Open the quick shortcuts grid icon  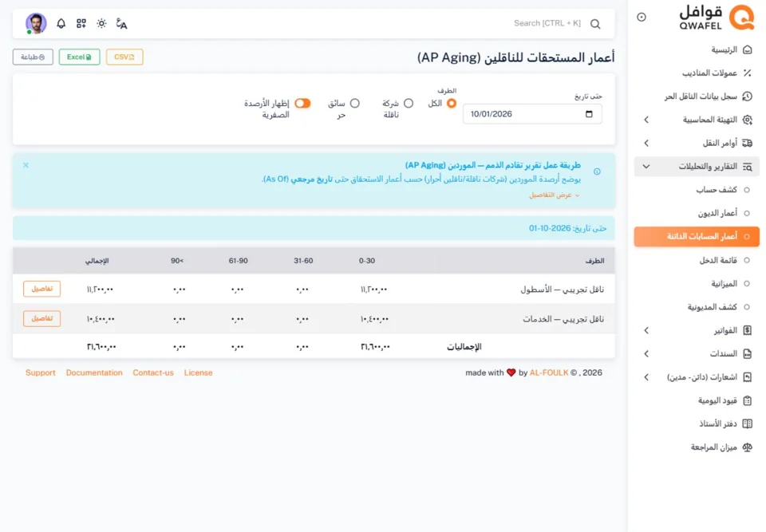point(81,23)
